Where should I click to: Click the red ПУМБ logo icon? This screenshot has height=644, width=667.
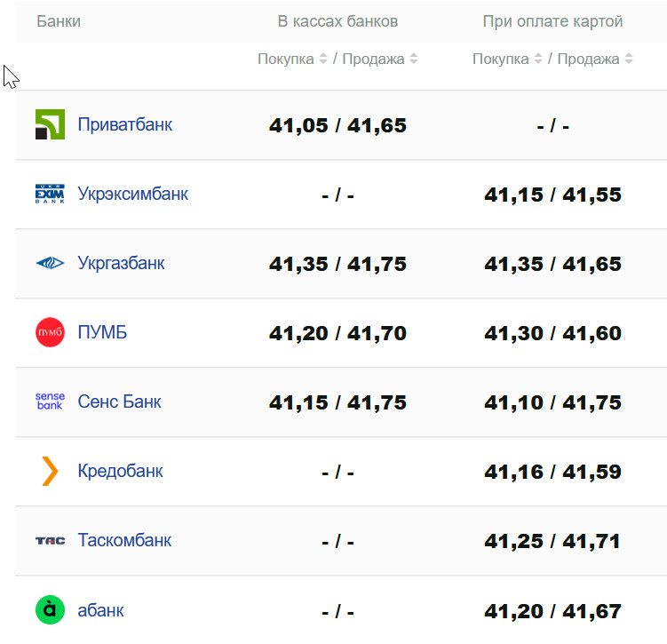pyautogui.click(x=50, y=332)
